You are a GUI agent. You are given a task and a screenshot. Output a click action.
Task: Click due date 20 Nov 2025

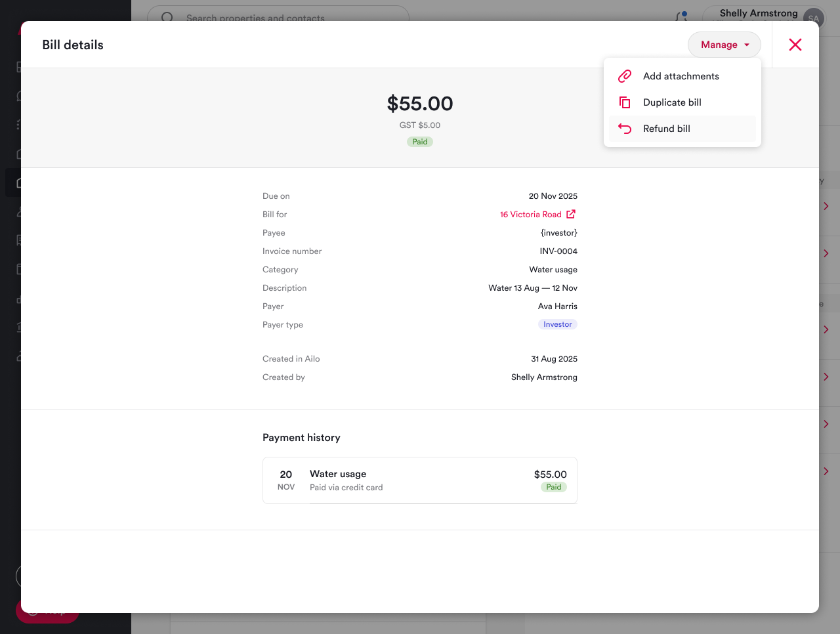coord(553,196)
